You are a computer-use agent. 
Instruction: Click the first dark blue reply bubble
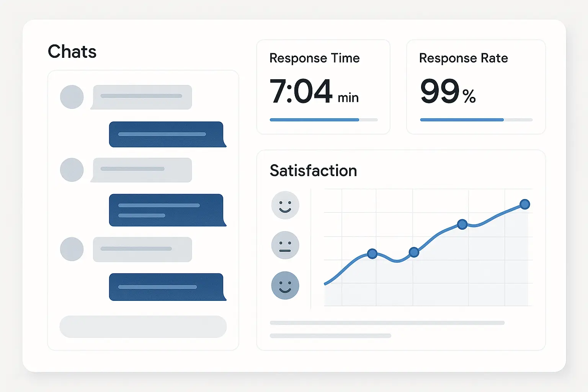point(166,134)
